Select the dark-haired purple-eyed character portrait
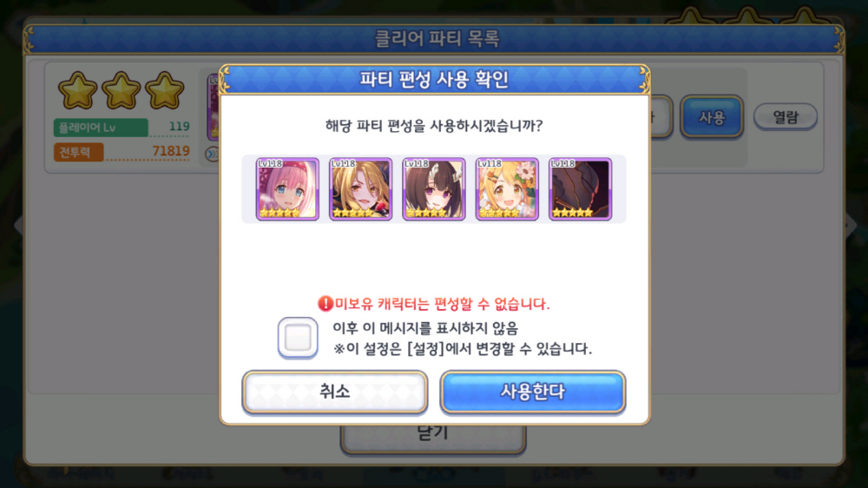 433,189
